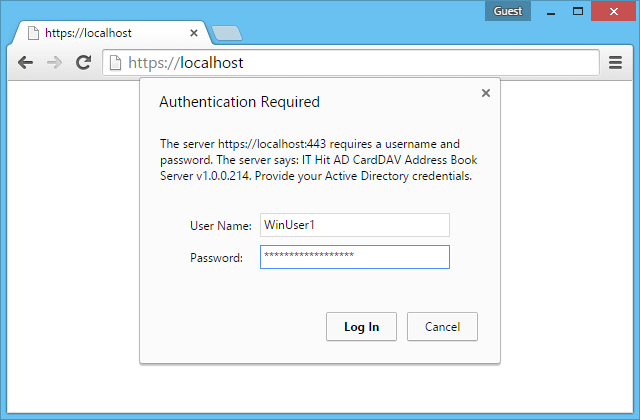Go back using the browser back arrow
This screenshot has width=640, height=420.
(x=25, y=63)
